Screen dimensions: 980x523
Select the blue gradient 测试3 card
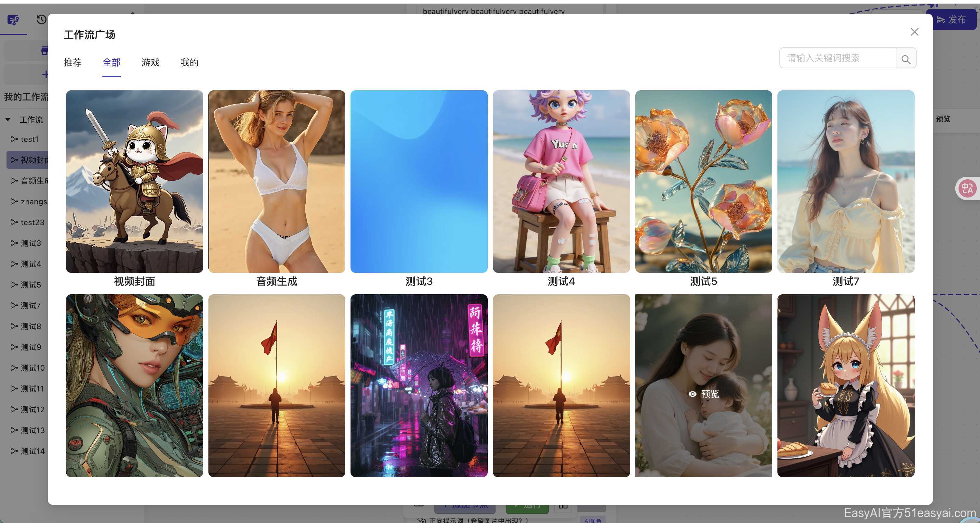(x=418, y=181)
